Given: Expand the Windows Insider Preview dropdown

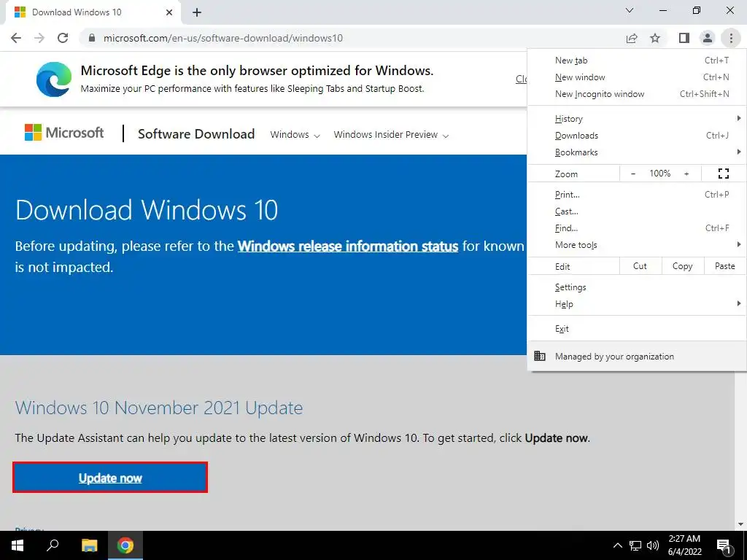Looking at the screenshot, I should tap(391, 135).
